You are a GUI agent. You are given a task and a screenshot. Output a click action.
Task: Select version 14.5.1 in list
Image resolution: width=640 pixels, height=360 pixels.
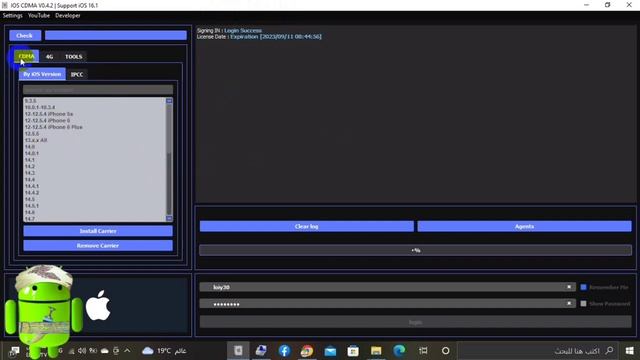31,206
